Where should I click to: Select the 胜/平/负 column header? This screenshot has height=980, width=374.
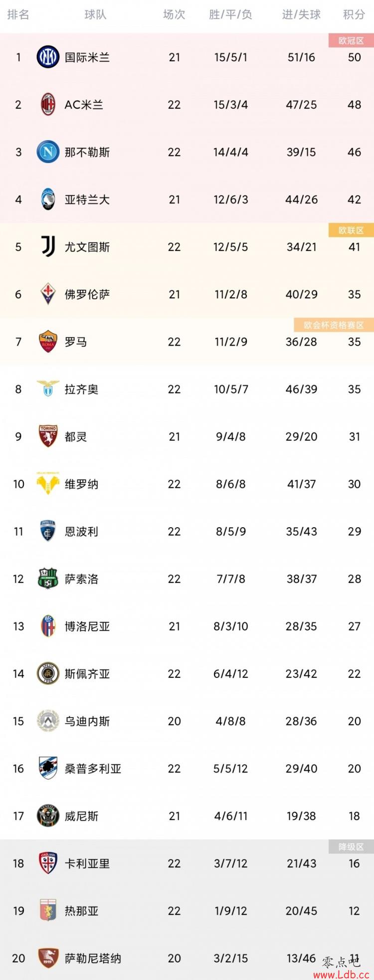tap(230, 15)
